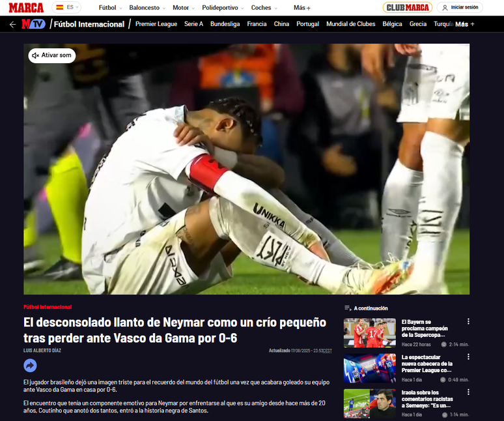Play the Neymar crying video

point(247,169)
